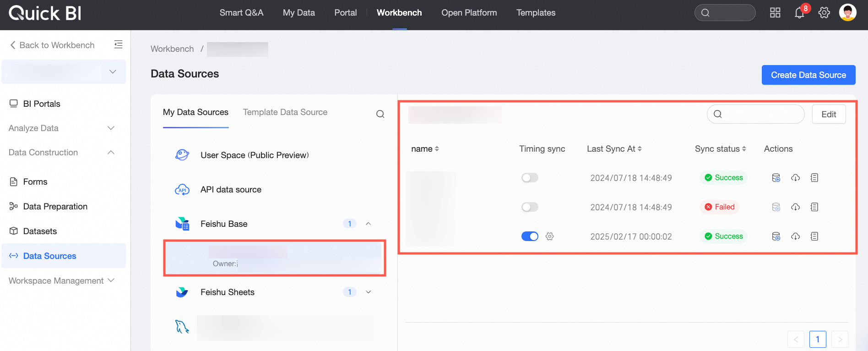Collapse the Feishu Base group
Viewport: 868px width, 351px height.
[x=368, y=224]
